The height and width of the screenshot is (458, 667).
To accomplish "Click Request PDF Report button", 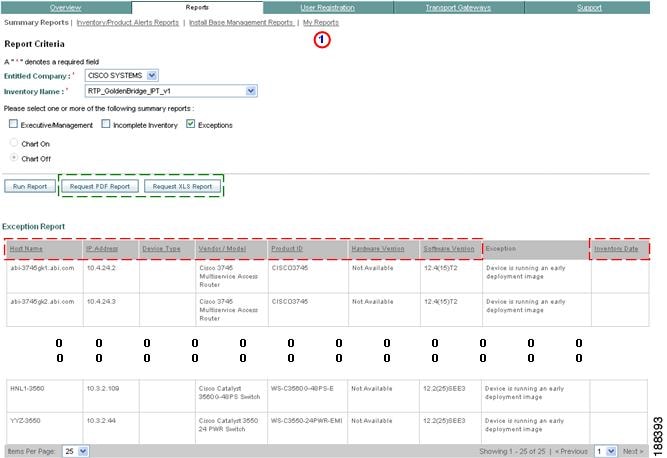I will pos(100,186).
